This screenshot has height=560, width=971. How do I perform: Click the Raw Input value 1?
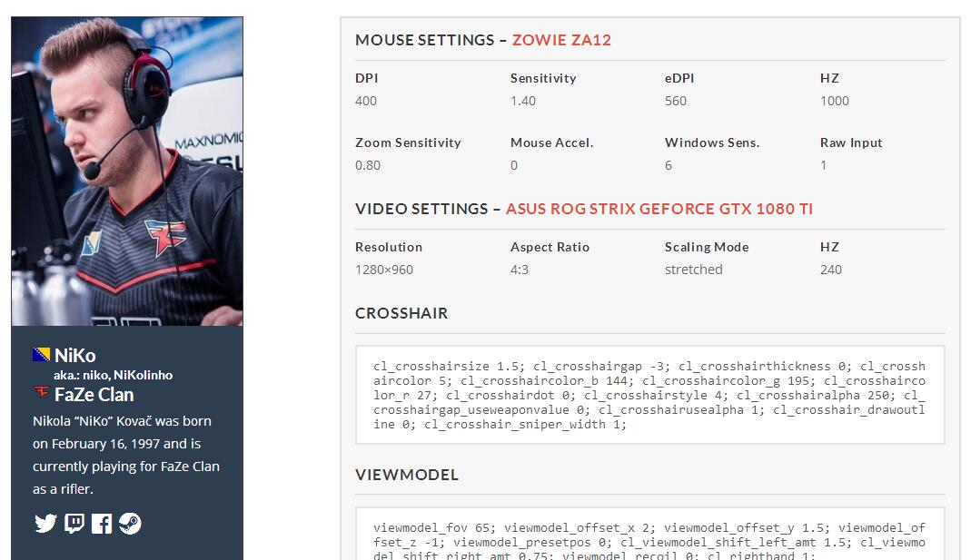(823, 165)
